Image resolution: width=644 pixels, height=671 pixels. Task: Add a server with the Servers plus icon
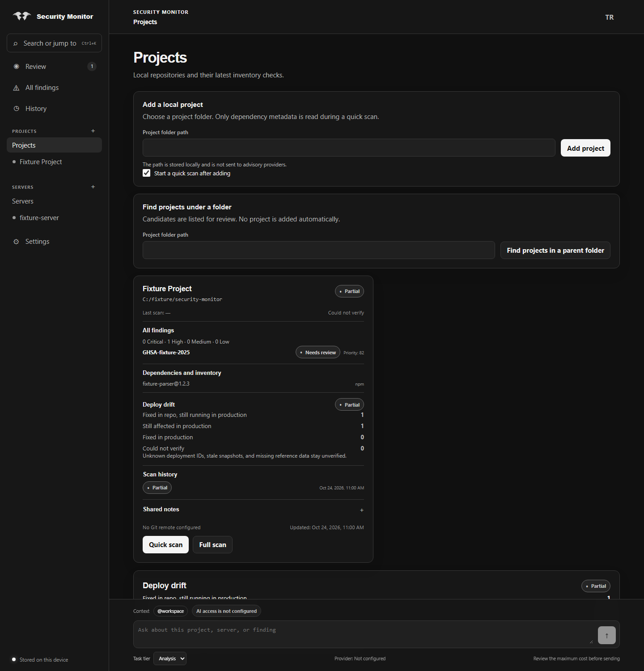(x=93, y=187)
